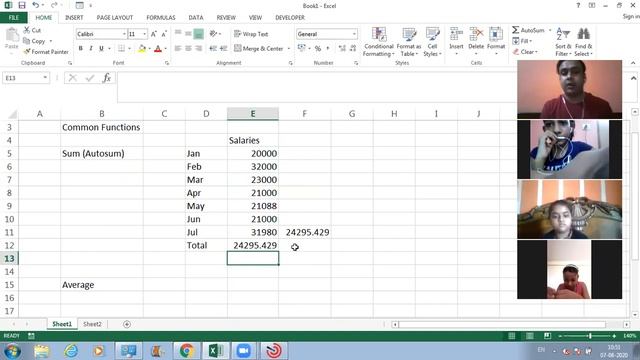This screenshot has height=360, width=640.
Task: Click the Windows Start button
Action: (x=12, y=351)
